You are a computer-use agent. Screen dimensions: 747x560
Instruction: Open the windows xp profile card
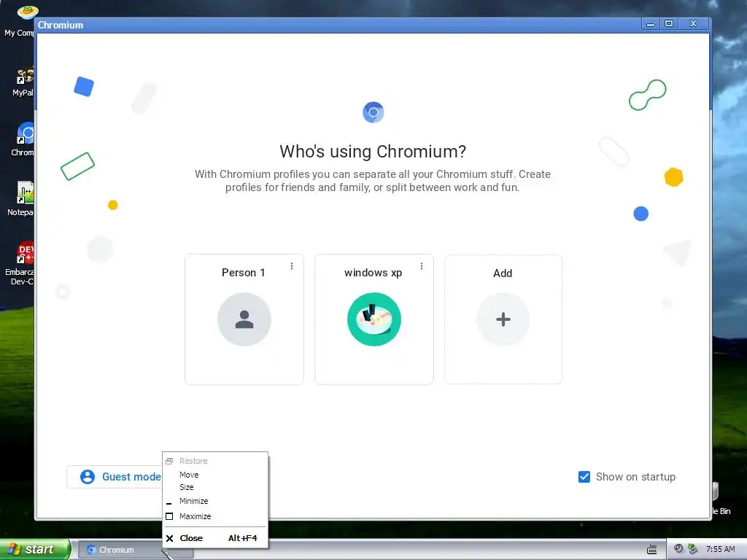[x=374, y=319]
